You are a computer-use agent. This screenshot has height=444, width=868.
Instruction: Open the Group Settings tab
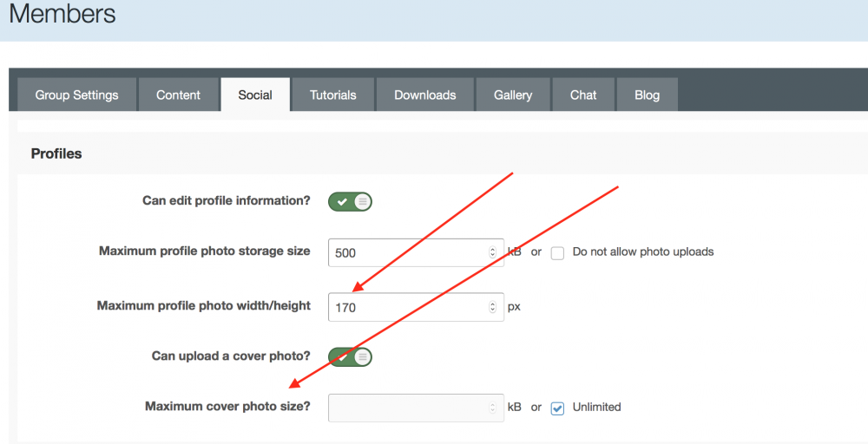coord(76,95)
